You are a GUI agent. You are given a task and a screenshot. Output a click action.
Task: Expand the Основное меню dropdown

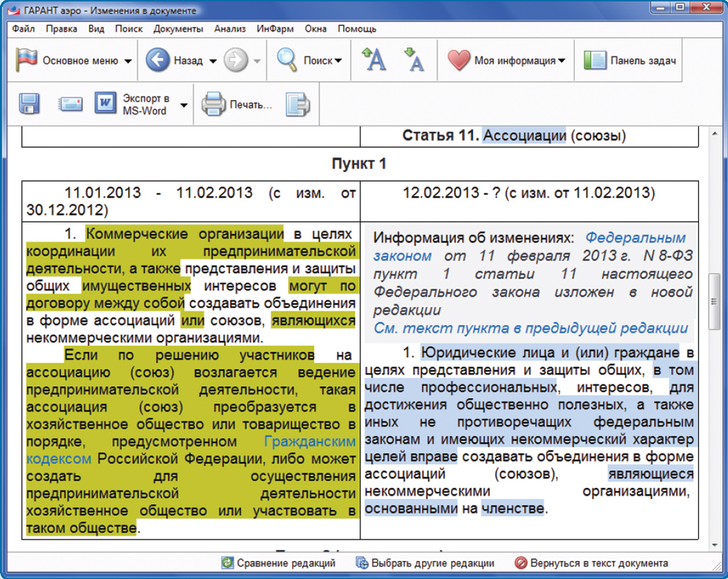[x=127, y=61]
